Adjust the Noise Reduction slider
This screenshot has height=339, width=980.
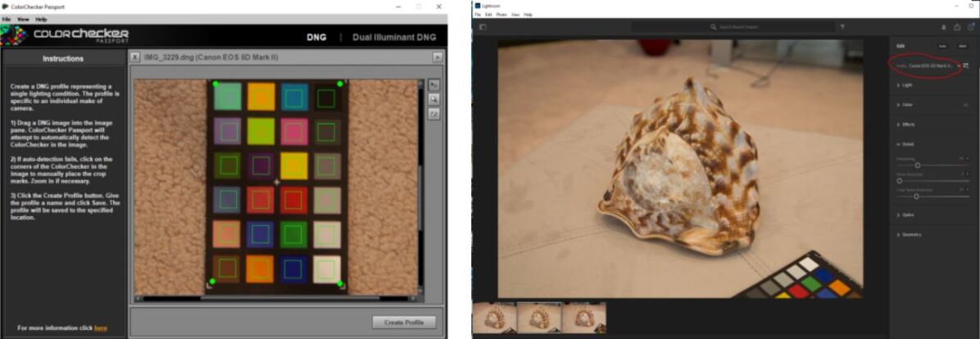pos(900,180)
